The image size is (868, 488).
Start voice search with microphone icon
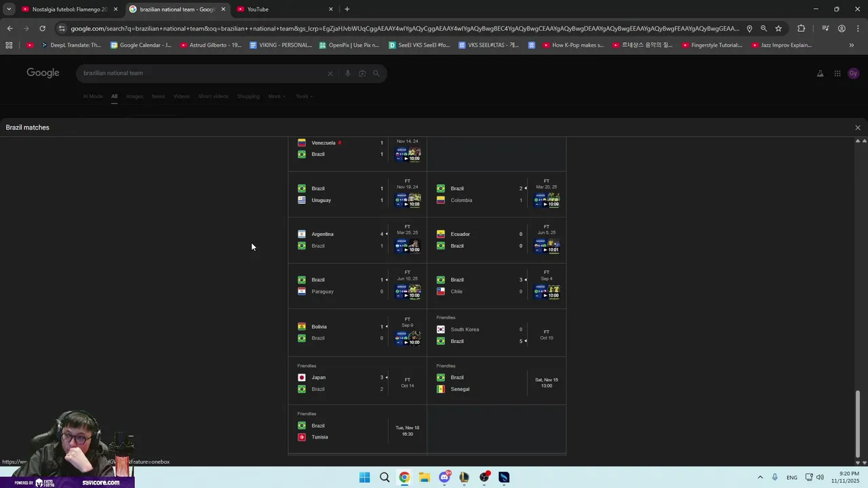(347, 73)
